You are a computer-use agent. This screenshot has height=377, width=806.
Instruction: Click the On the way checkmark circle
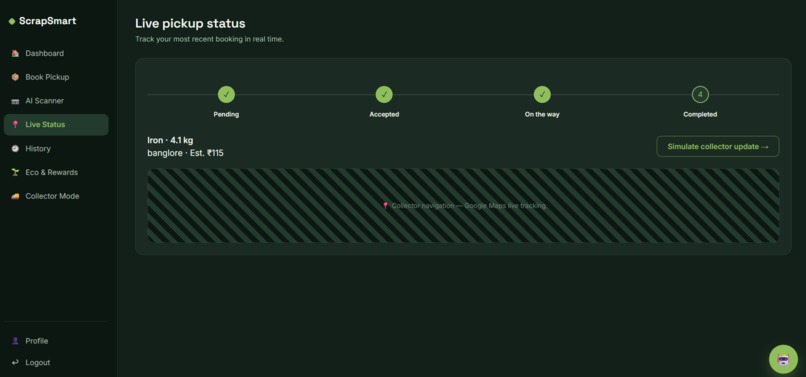[x=542, y=95]
